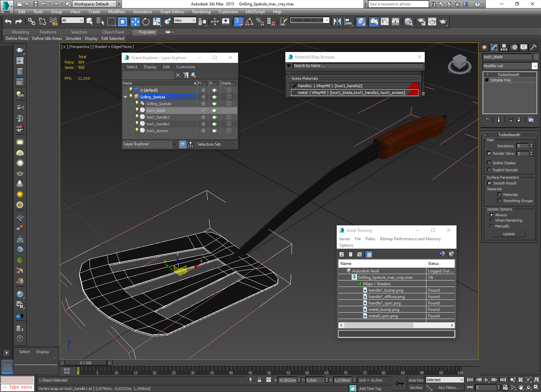Screen dimensions: 541x392
Task: Open reference coordinate View dropdown
Action: (193, 20)
